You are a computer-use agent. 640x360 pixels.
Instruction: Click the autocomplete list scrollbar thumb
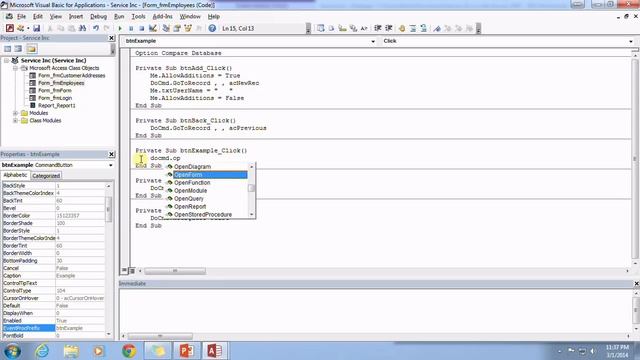251,188
